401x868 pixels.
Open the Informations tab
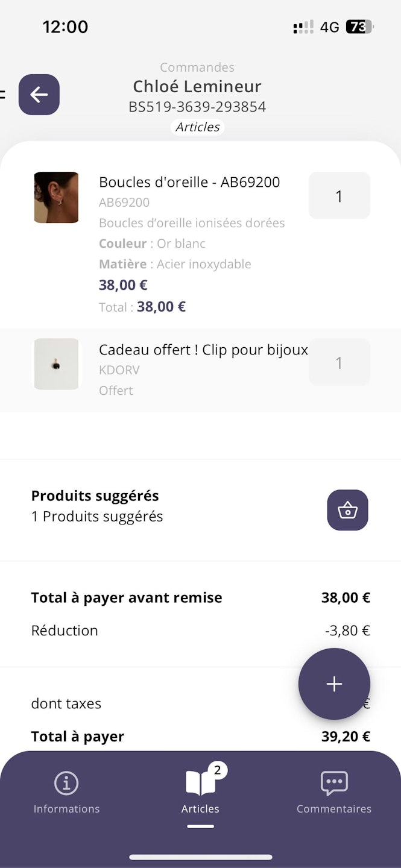66,791
